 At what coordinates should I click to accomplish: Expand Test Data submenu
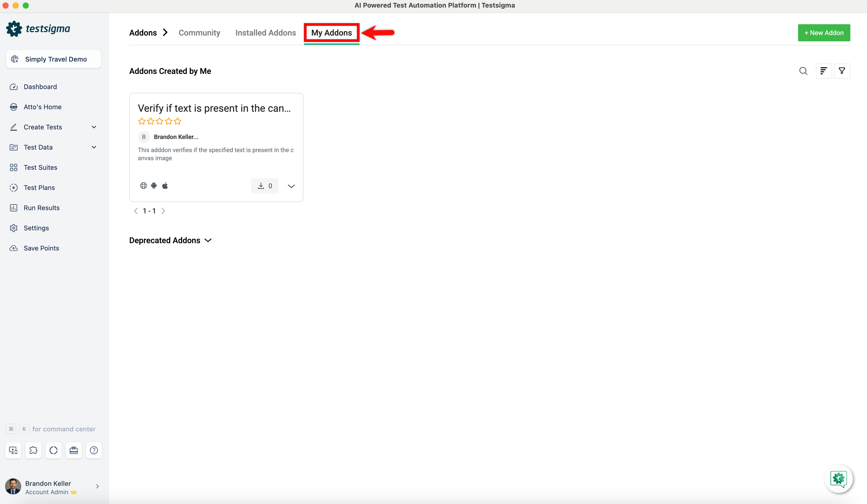(94, 147)
